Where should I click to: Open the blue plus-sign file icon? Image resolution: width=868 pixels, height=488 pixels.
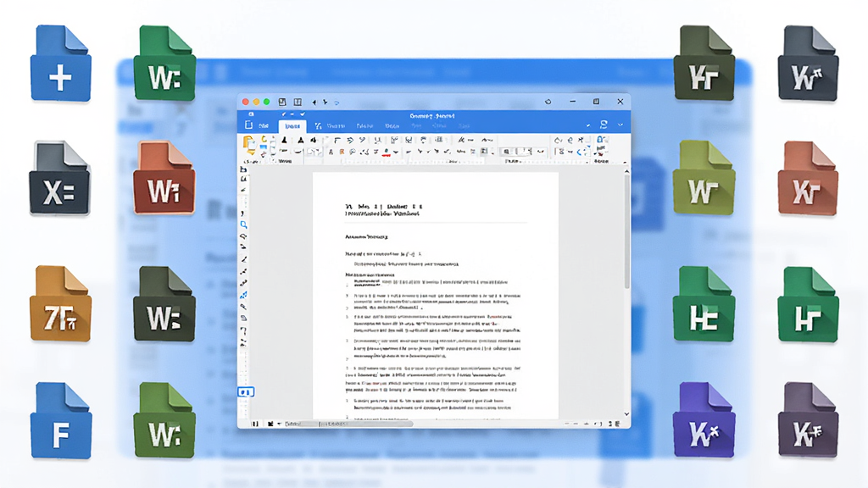60,64
